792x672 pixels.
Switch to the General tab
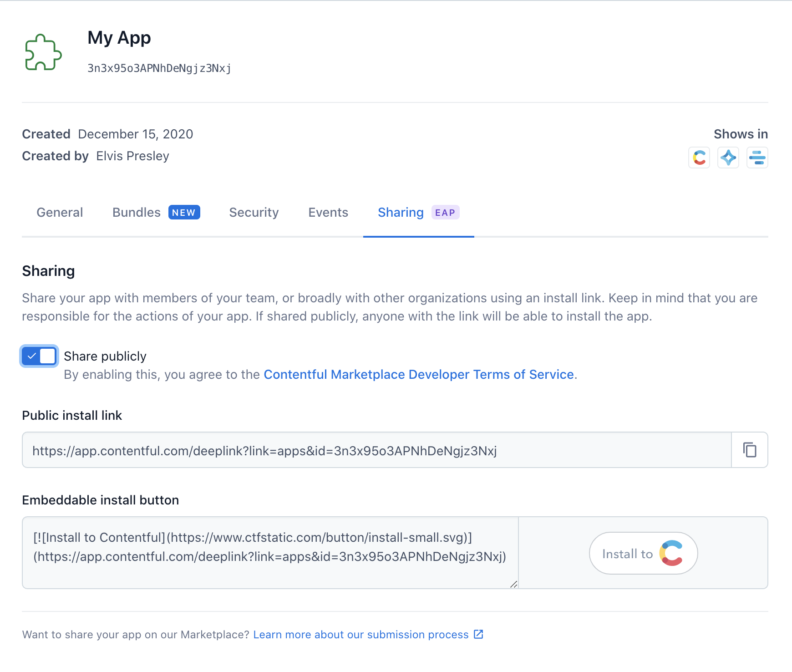click(60, 212)
